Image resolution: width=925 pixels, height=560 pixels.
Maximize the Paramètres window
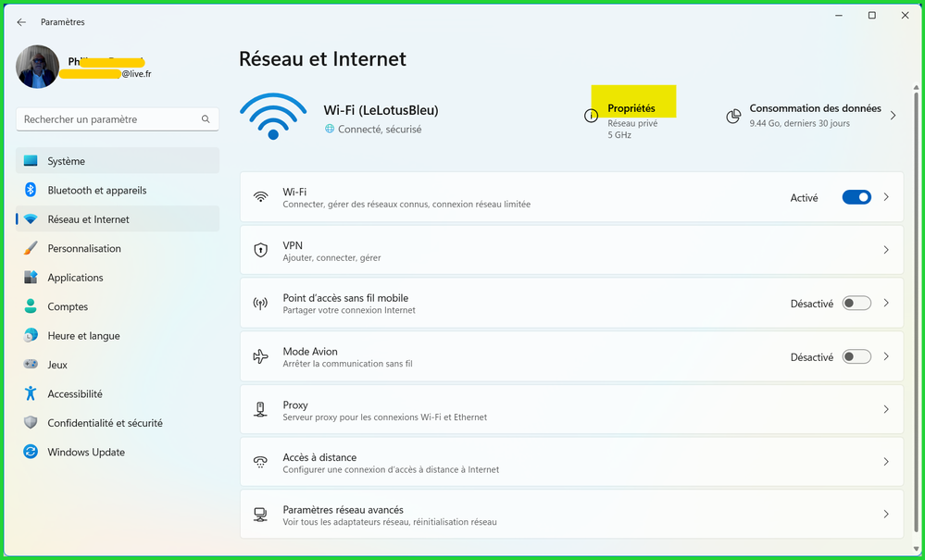[x=872, y=16]
